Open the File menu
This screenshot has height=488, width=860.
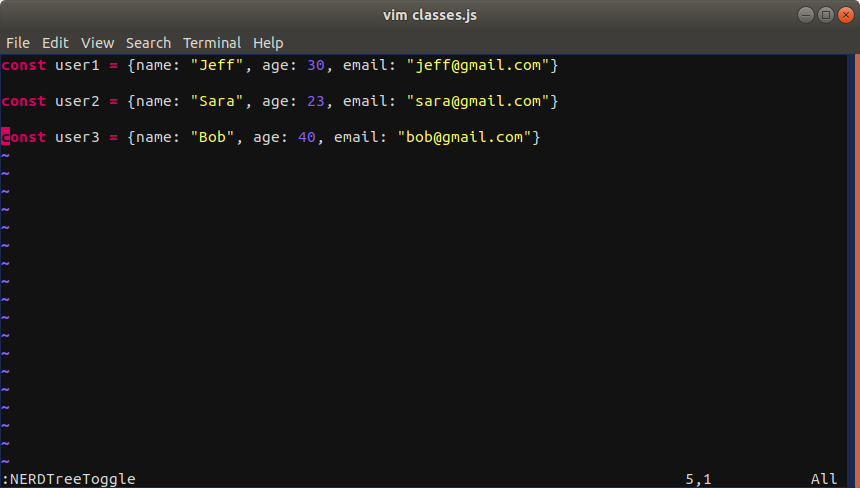click(x=18, y=43)
